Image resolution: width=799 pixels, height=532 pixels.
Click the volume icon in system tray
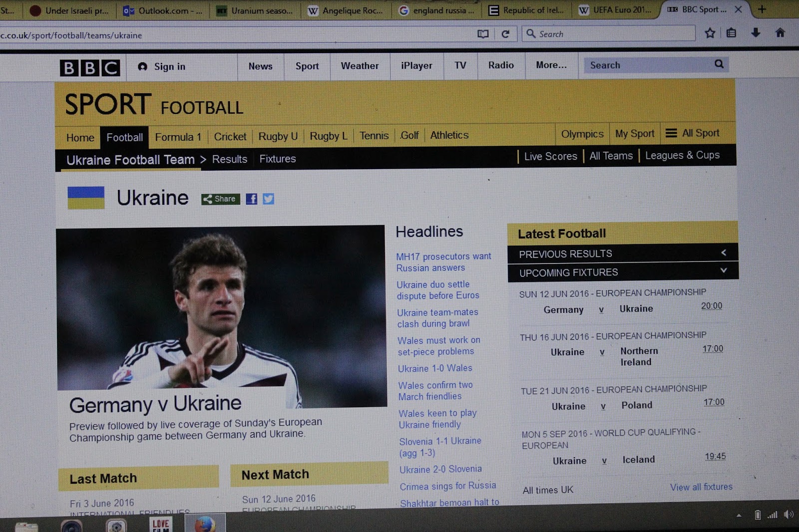pyautogui.click(x=789, y=515)
